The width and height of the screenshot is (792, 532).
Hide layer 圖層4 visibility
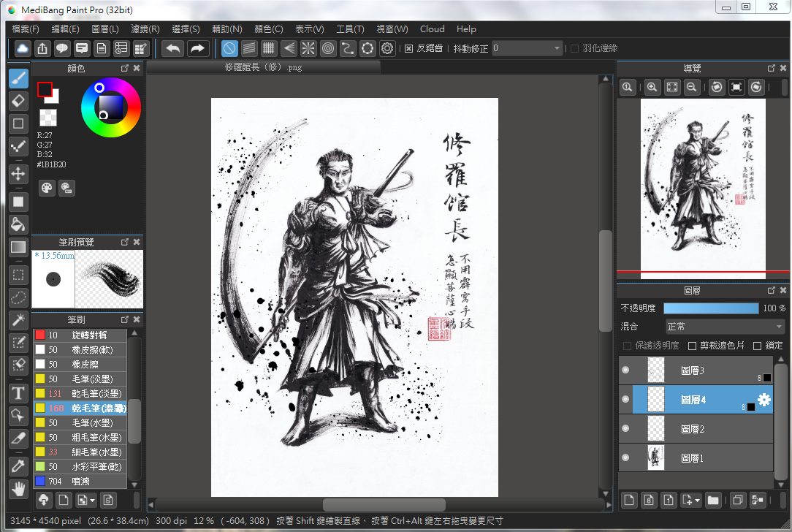[x=625, y=399]
